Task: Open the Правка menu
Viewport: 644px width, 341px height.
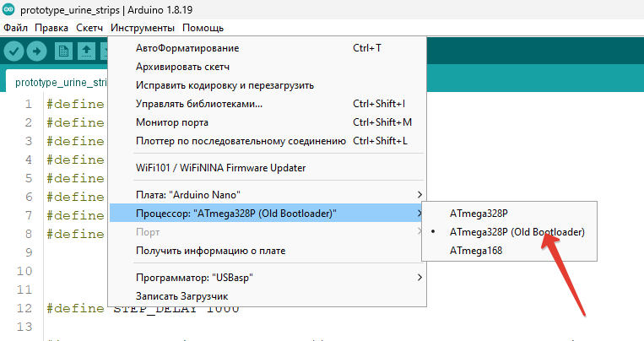Action: [x=51, y=28]
